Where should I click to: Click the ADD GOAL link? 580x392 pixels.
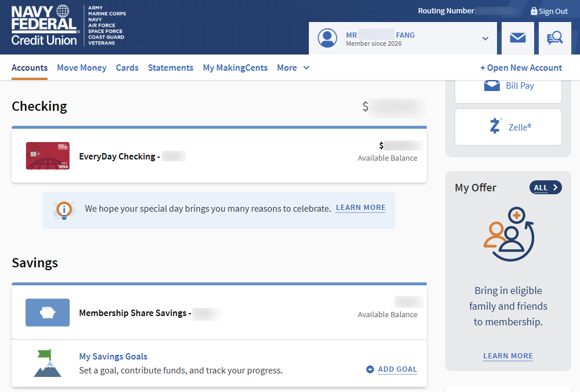pyautogui.click(x=397, y=369)
